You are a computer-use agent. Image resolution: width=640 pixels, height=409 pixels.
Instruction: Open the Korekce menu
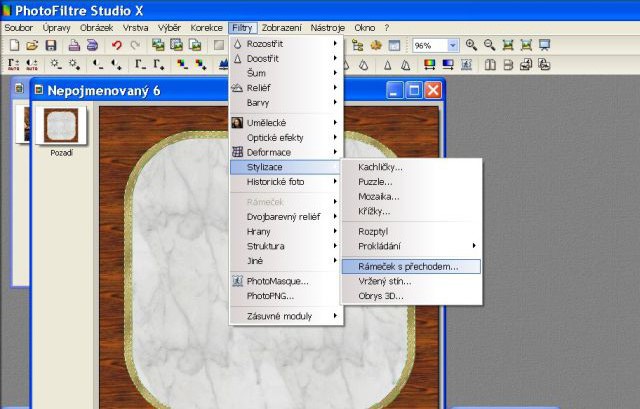(x=207, y=28)
